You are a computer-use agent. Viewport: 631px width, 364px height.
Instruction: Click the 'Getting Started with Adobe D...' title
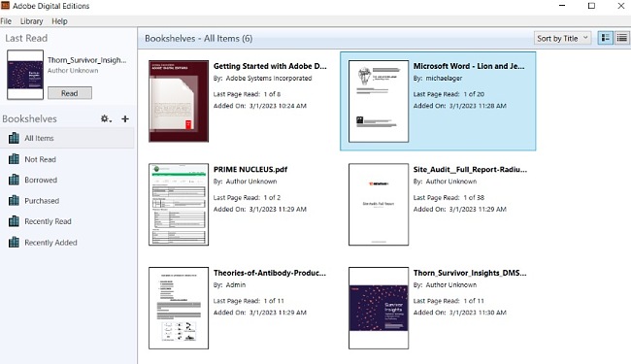[x=270, y=66]
